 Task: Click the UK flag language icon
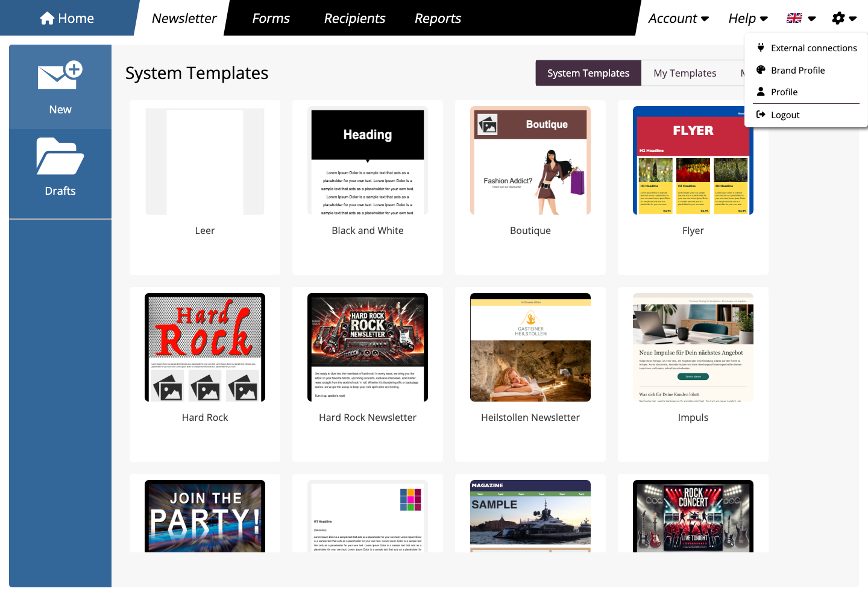(794, 18)
